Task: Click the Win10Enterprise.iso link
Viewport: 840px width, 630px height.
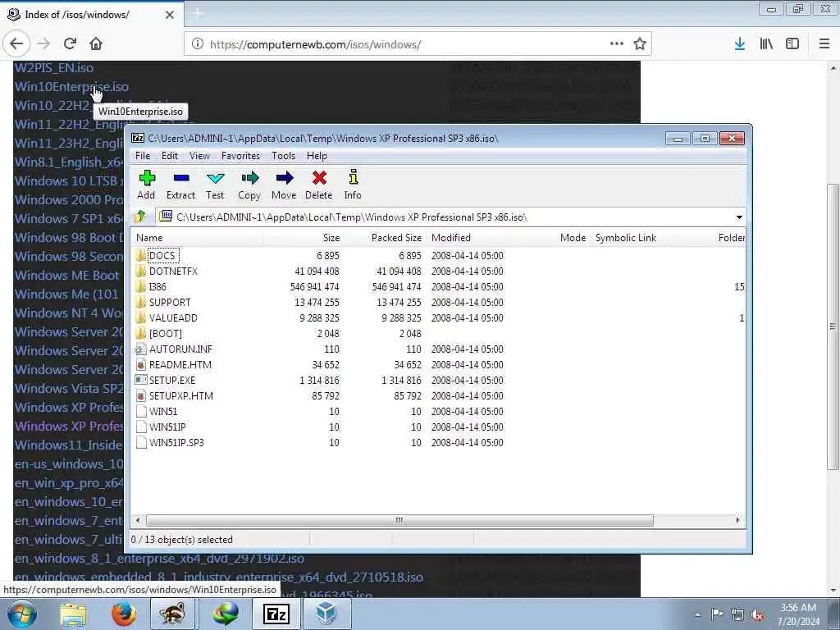Action: [71, 87]
